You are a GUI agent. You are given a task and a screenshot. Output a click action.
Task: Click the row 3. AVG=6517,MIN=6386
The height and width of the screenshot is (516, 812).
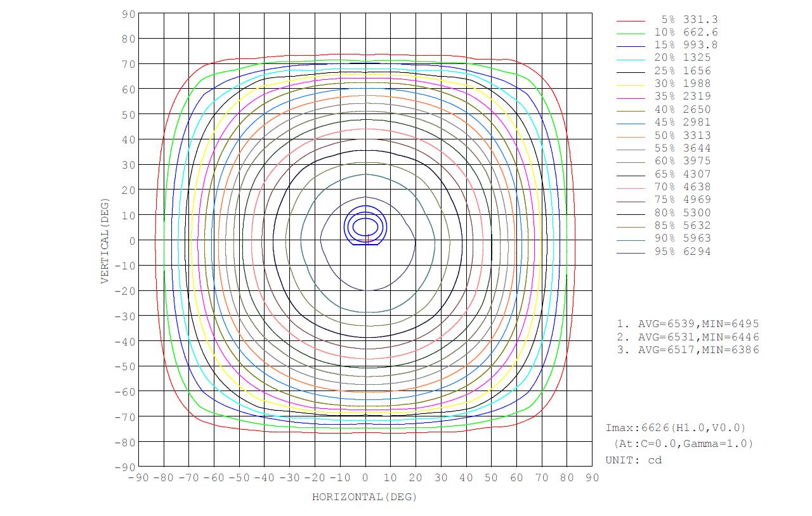click(688, 350)
